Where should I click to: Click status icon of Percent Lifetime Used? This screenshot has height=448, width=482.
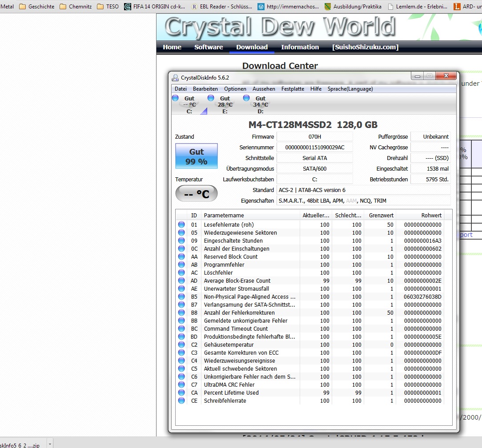point(181,393)
